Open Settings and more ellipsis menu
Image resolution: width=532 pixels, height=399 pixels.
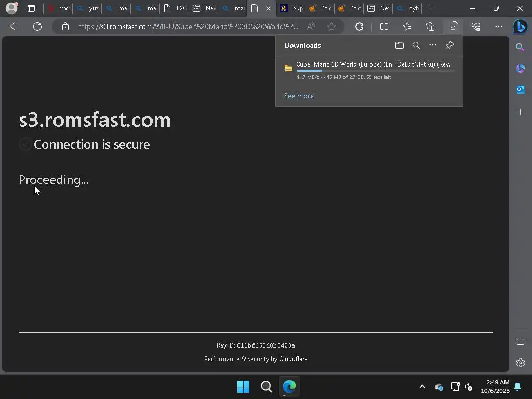pos(498,26)
